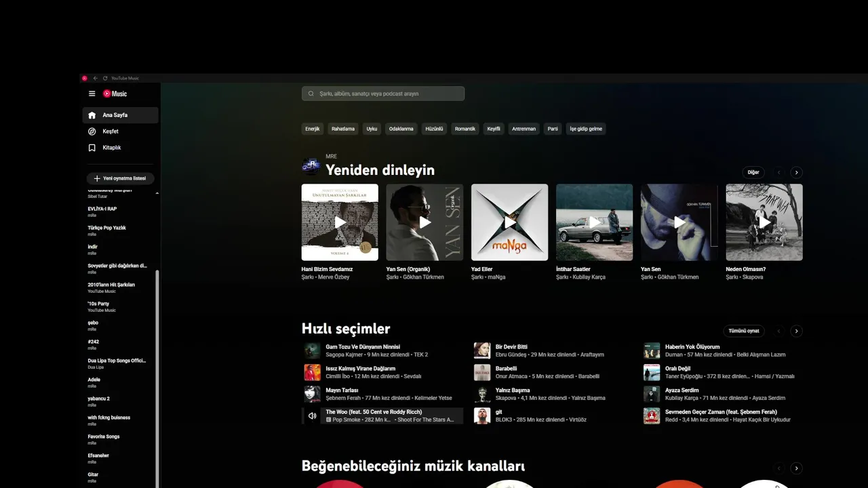Select the Rahatlama mood chip
This screenshot has width=868, height=488.
[343, 129]
